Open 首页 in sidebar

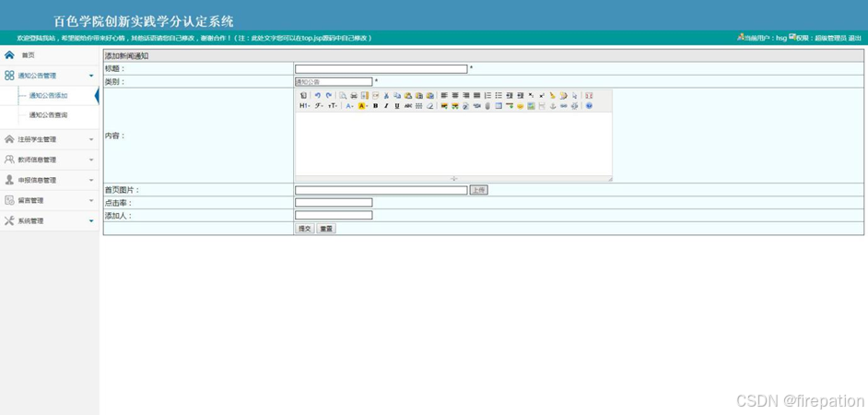click(x=29, y=55)
